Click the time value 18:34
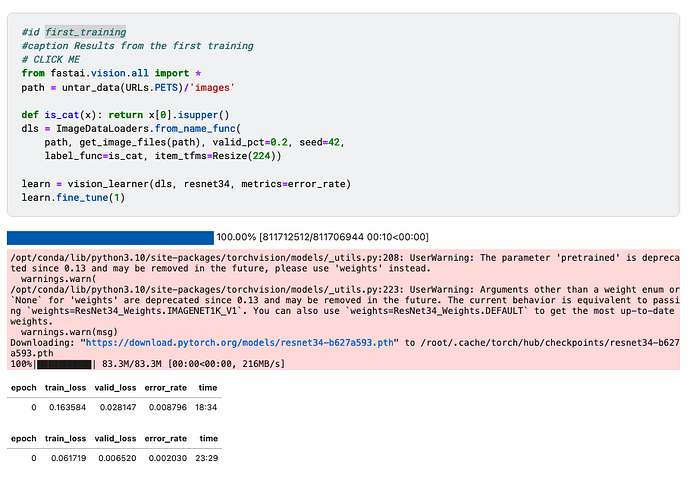 208,408
